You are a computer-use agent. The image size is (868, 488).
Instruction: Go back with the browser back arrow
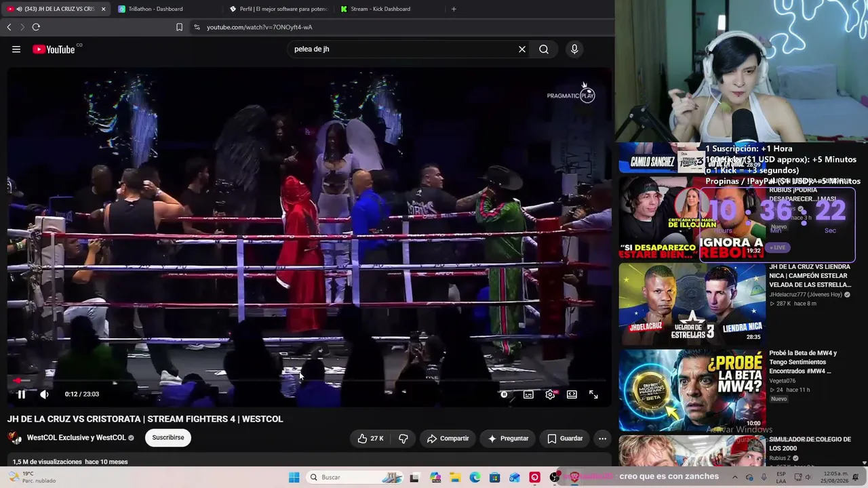[x=9, y=27]
